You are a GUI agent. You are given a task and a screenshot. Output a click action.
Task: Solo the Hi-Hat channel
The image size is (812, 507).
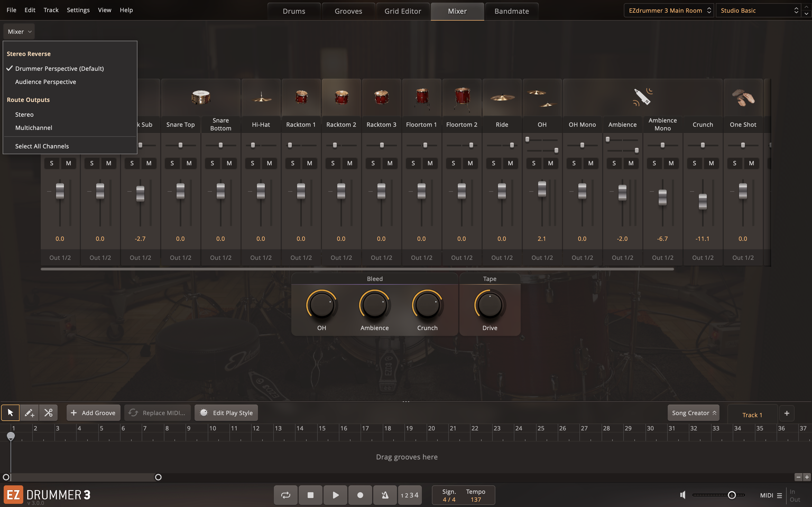coord(253,163)
